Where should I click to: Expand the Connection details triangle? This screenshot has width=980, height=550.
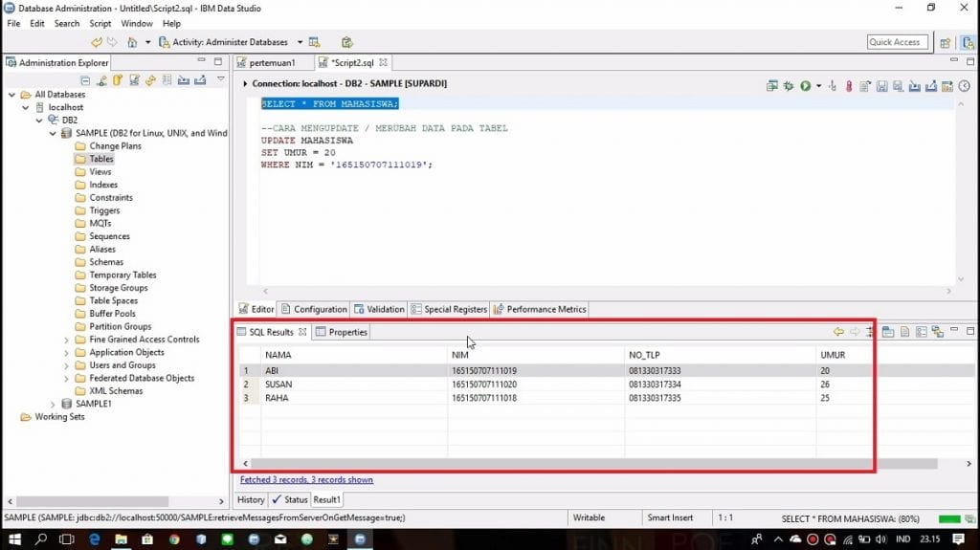coord(246,84)
